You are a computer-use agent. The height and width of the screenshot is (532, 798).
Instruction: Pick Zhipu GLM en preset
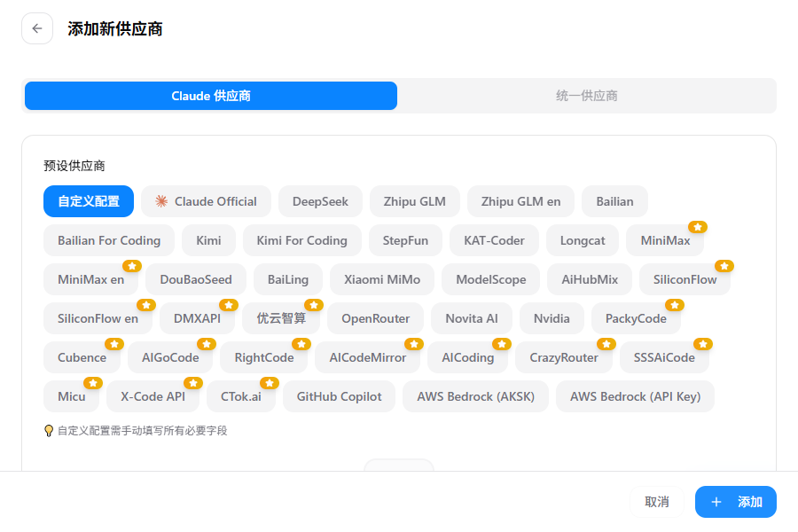[520, 201]
